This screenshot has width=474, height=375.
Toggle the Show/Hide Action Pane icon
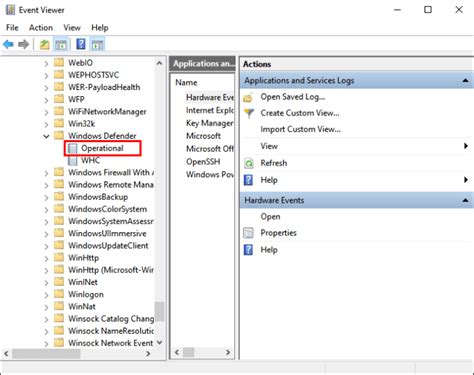[x=97, y=44]
